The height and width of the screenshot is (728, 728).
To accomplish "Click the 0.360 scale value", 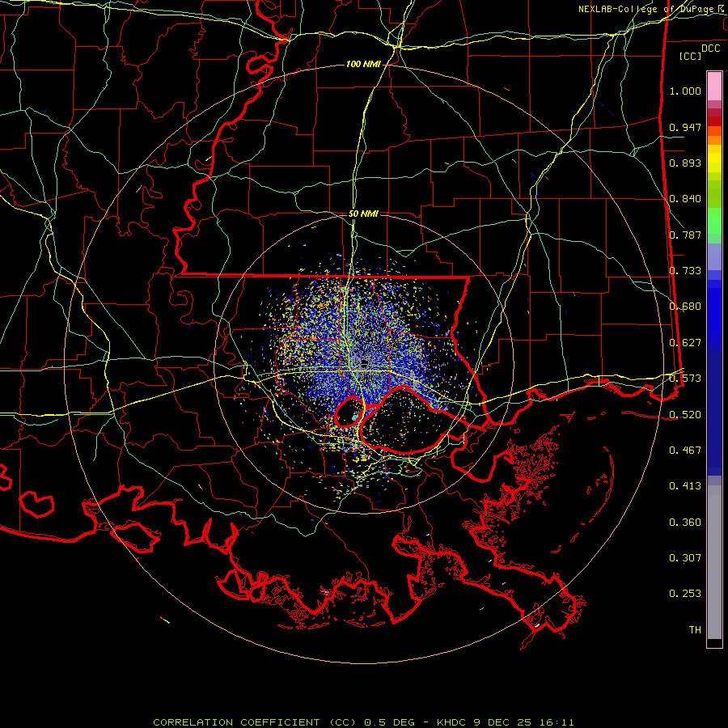I will pyautogui.click(x=685, y=523).
